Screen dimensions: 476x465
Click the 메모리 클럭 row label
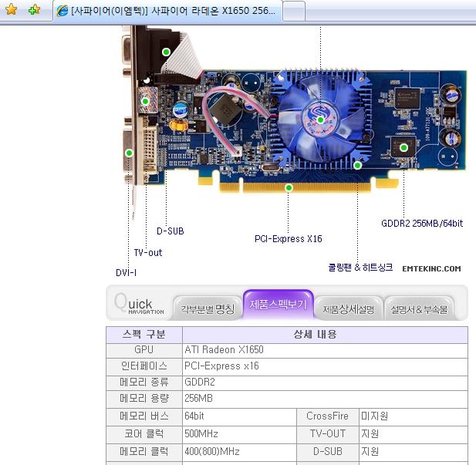[x=144, y=451]
